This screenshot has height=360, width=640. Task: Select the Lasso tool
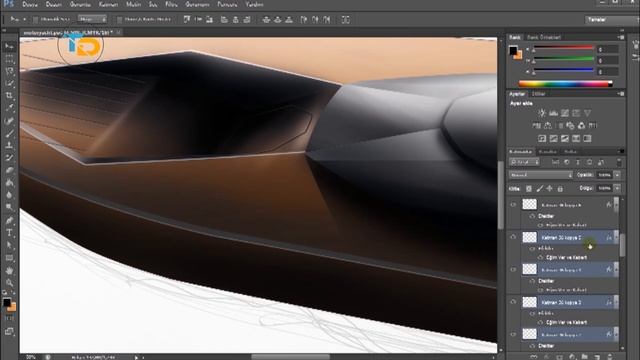click(x=9, y=71)
